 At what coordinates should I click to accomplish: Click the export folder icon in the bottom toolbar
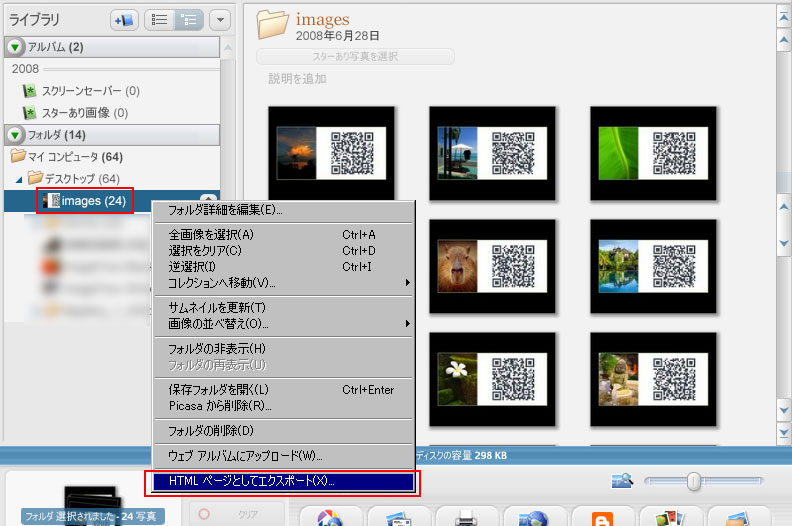[x=737, y=517]
